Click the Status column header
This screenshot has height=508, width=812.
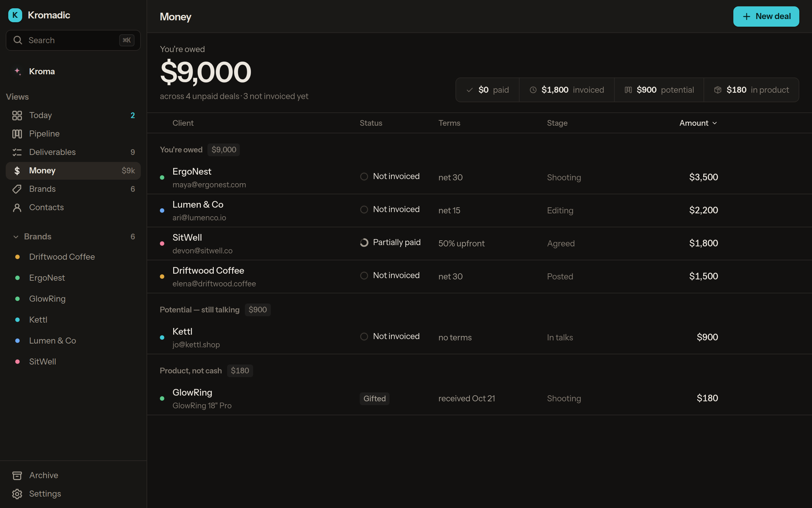tap(371, 123)
